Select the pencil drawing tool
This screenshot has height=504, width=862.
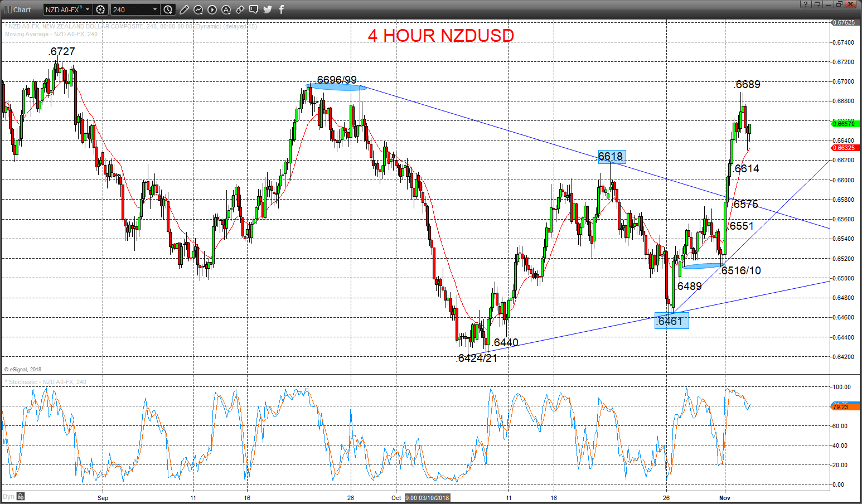pos(184,9)
